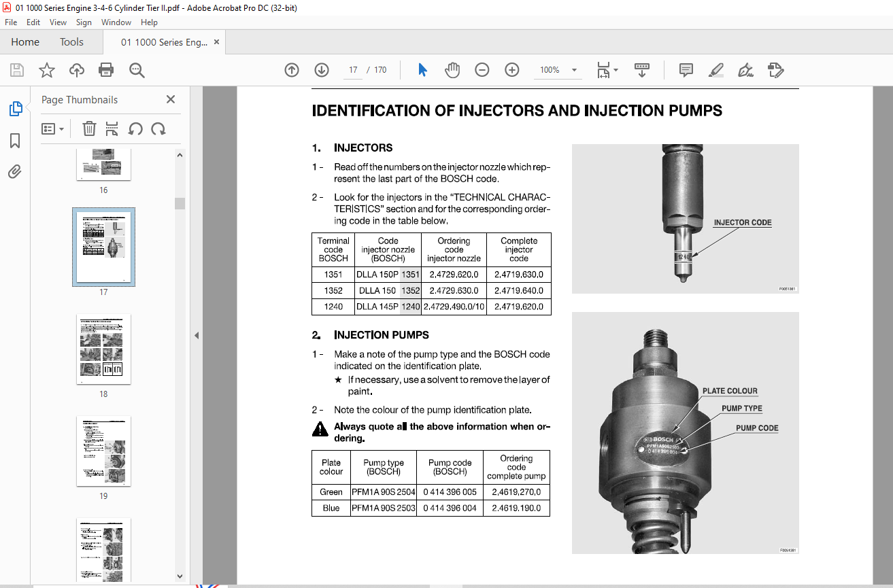893x588 pixels.
Task: Click the 'PUMP TYPE' image label
Action: pyautogui.click(x=742, y=409)
